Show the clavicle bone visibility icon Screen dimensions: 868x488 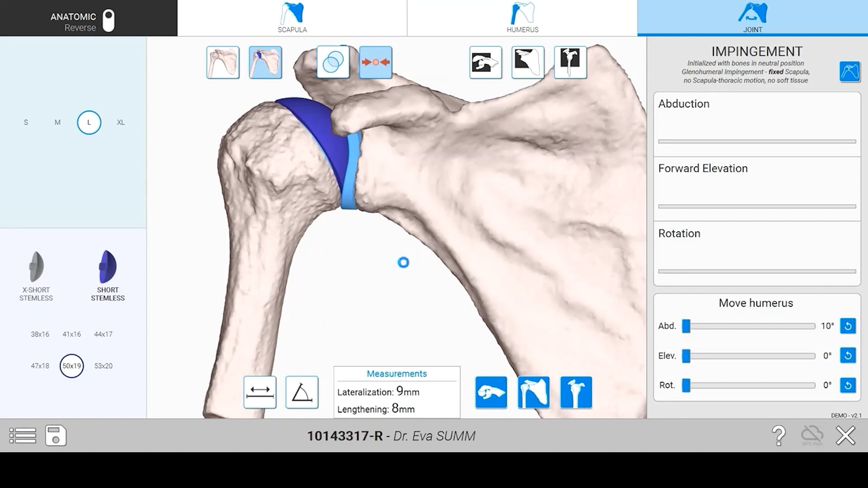click(486, 62)
